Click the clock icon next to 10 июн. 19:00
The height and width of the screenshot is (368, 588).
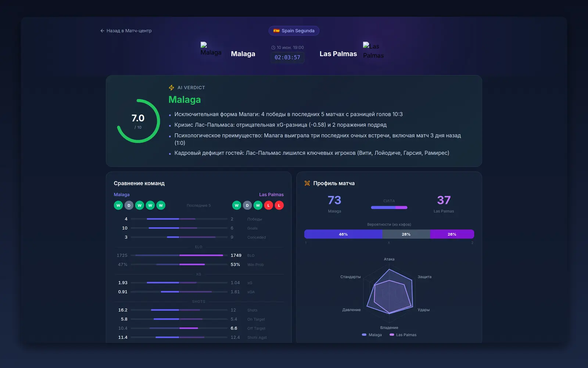(273, 48)
